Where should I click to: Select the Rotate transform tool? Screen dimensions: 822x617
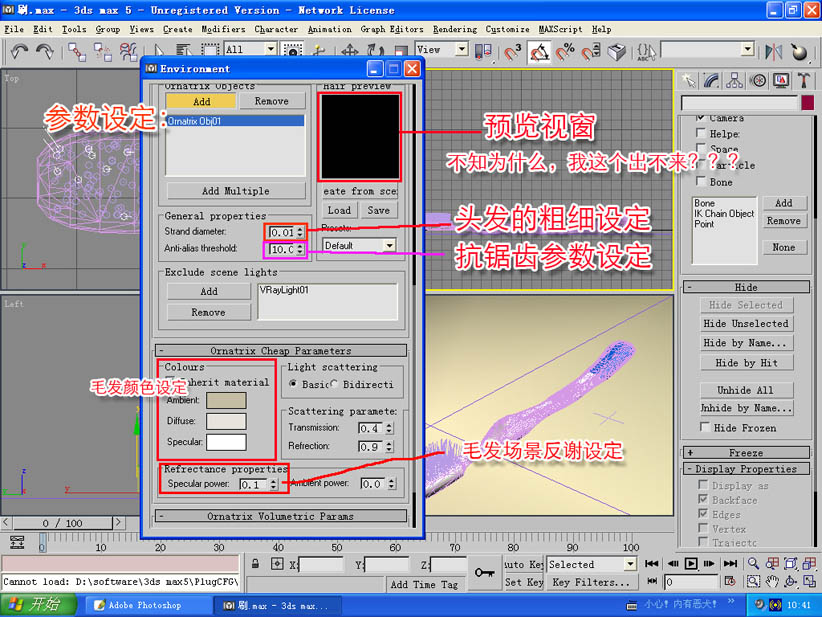click(375, 51)
